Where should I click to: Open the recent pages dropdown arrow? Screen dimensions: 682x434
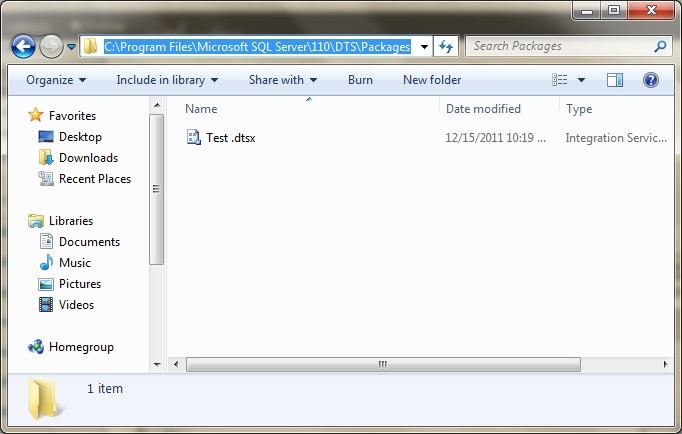click(x=72, y=46)
